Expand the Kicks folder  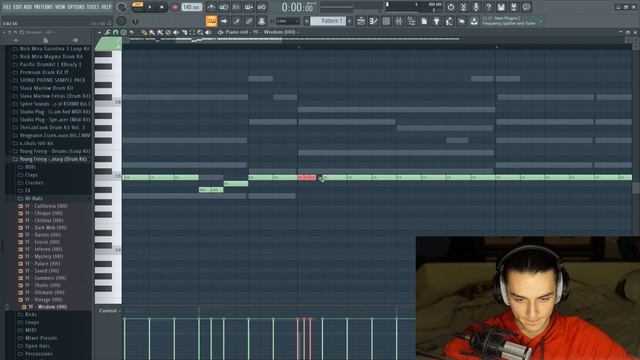(28, 315)
